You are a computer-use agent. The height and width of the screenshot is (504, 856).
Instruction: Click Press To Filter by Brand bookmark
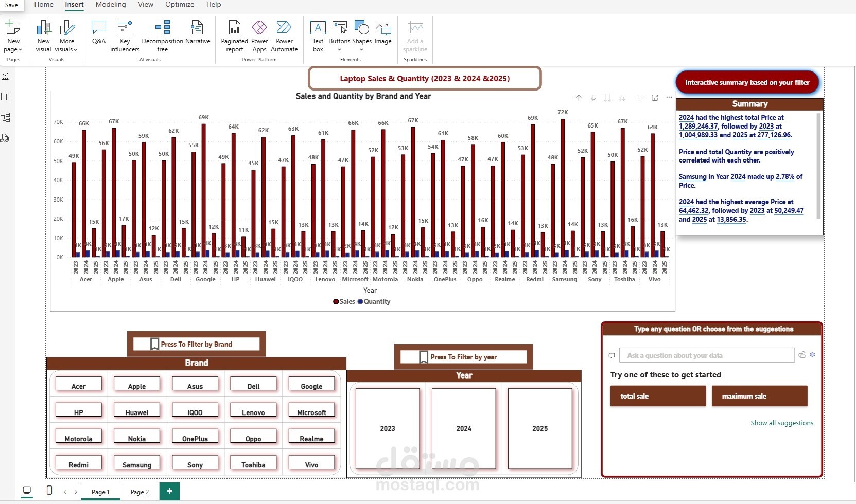[196, 344]
